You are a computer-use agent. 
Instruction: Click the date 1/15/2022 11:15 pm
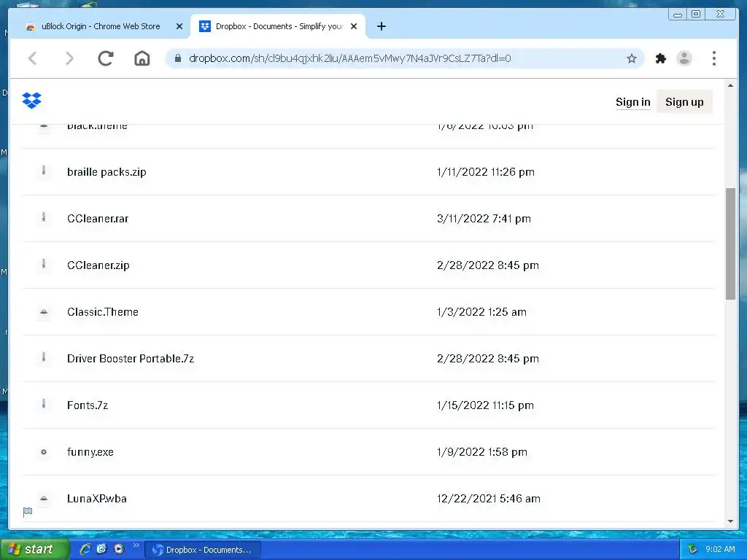(485, 405)
